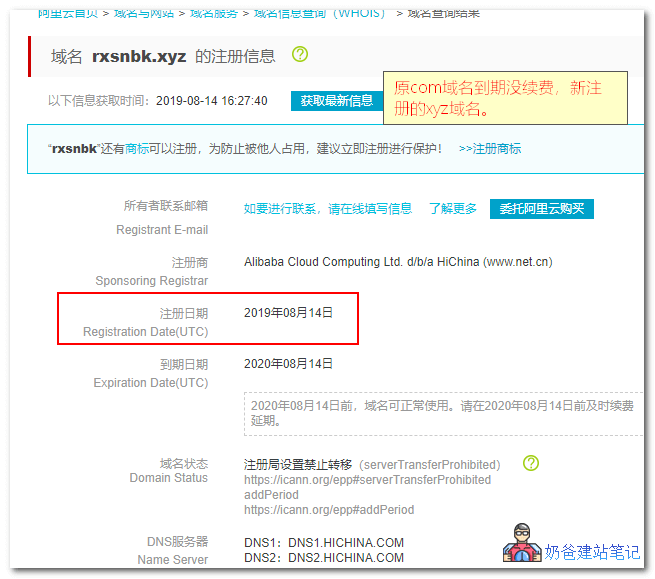Open the 域名服务 breadcrumb link

(213, 14)
